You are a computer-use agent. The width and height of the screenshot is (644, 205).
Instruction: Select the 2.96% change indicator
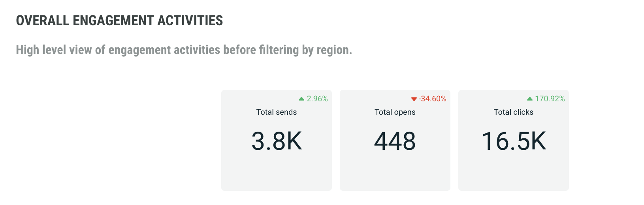click(x=317, y=99)
